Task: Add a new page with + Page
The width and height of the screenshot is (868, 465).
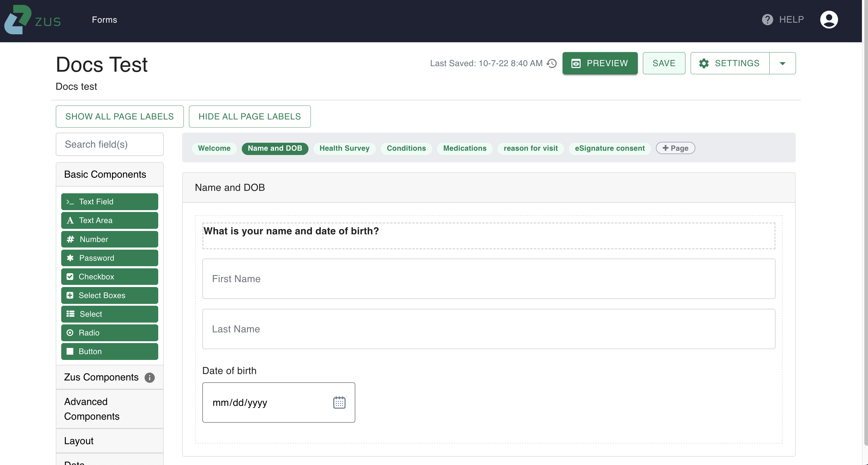Action: tap(675, 148)
